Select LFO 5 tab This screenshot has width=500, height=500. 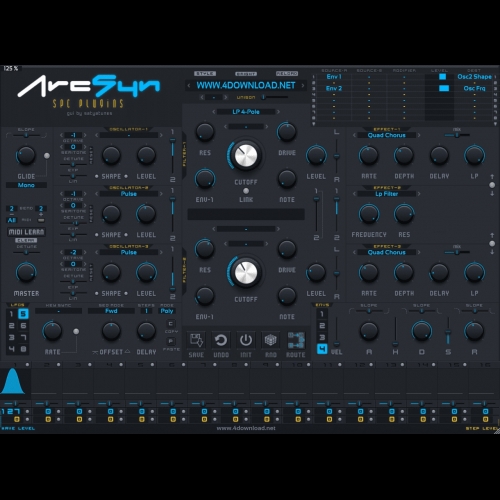point(23,314)
